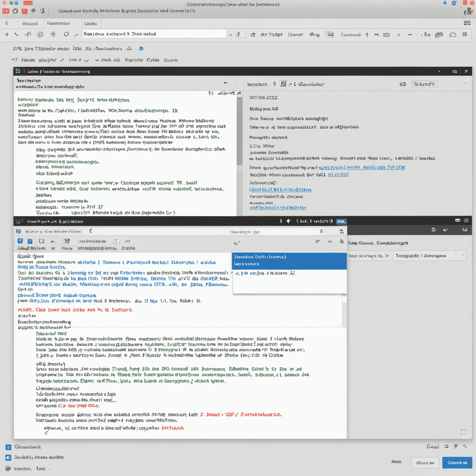
Task: Switch to the first tab in the tab row
Action: (30, 24)
